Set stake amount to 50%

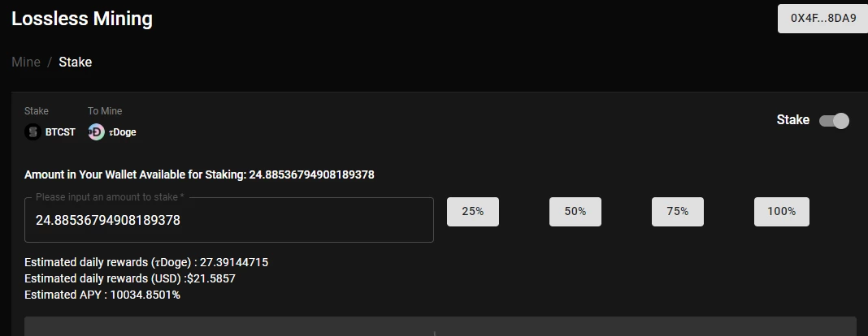pyautogui.click(x=575, y=212)
